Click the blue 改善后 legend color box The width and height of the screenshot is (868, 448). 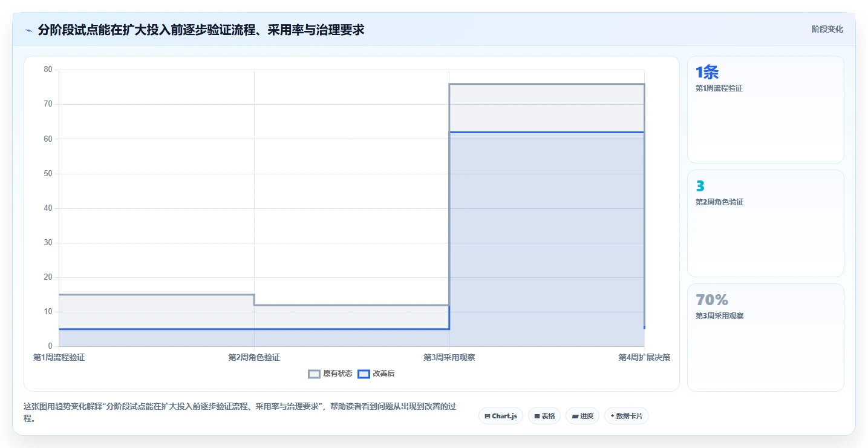(x=364, y=374)
